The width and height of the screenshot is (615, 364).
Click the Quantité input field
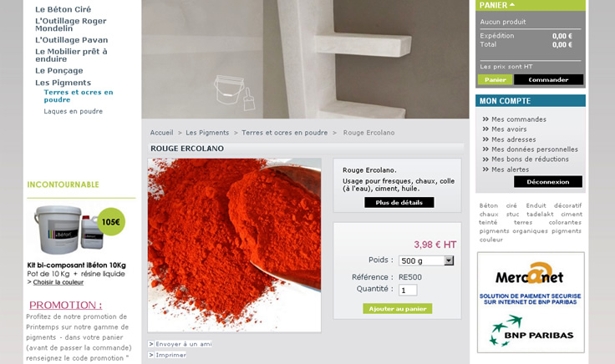click(408, 291)
